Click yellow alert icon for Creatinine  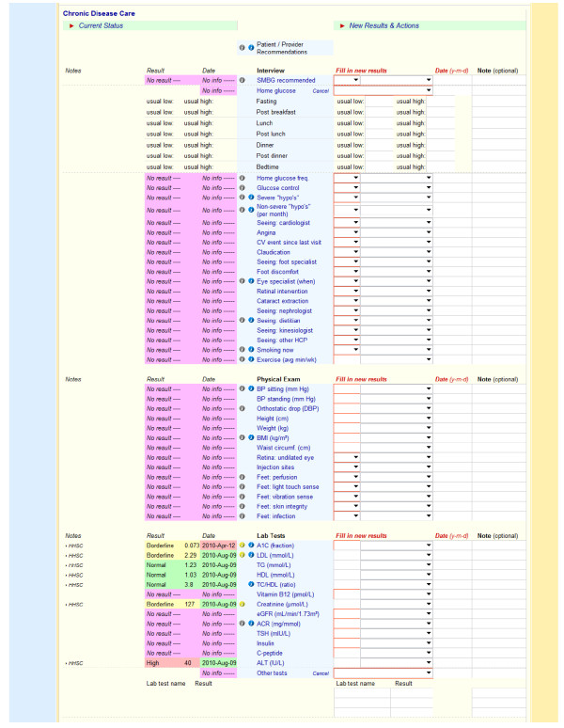point(242,604)
